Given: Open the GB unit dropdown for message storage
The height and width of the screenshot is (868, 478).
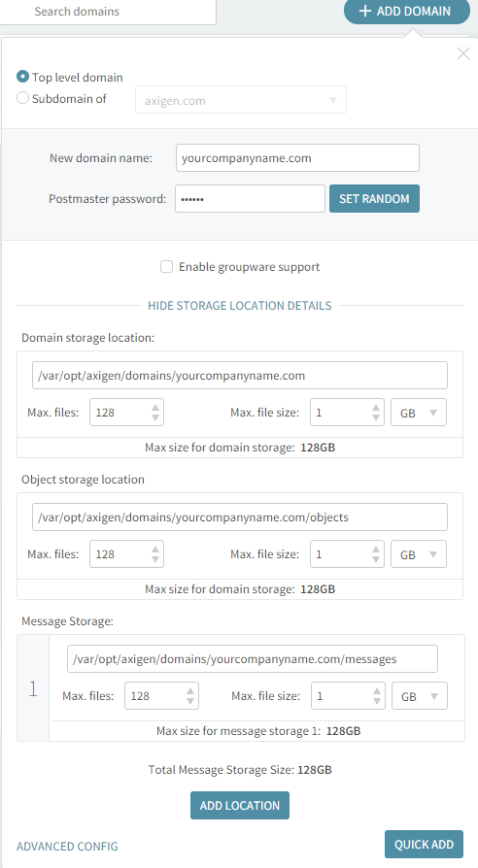Looking at the screenshot, I should click(420, 696).
